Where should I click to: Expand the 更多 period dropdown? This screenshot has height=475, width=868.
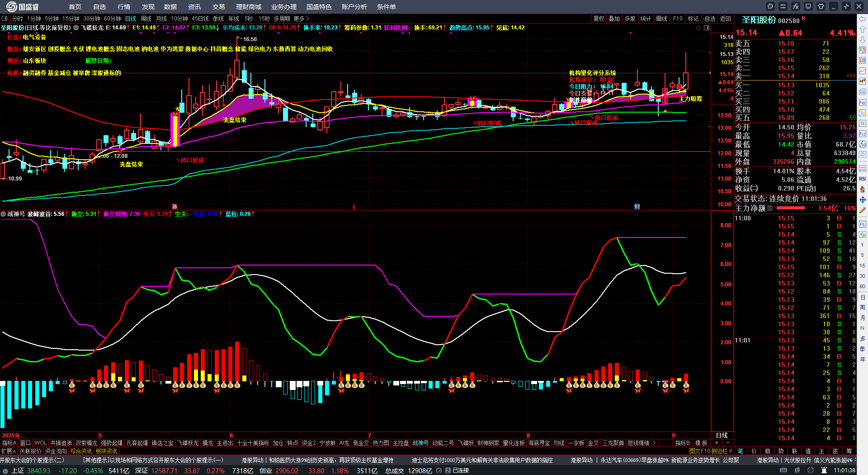coord(301,19)
